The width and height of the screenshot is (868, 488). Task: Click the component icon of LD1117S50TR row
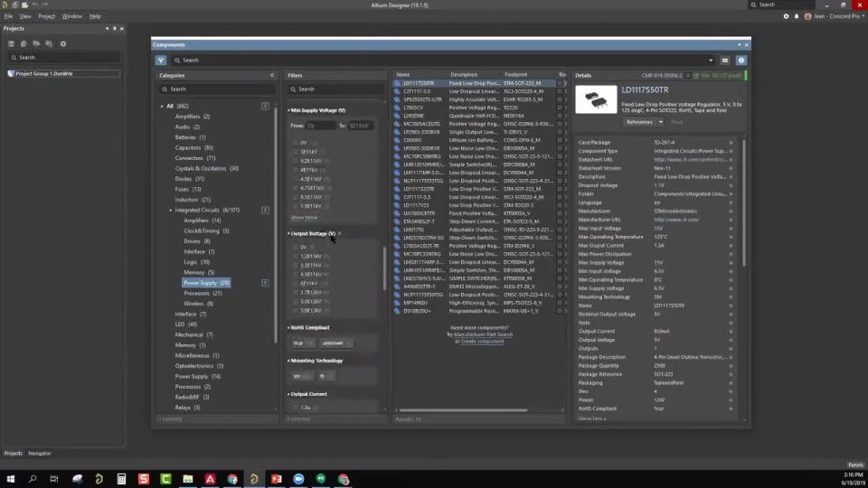(x=397, y=83)
